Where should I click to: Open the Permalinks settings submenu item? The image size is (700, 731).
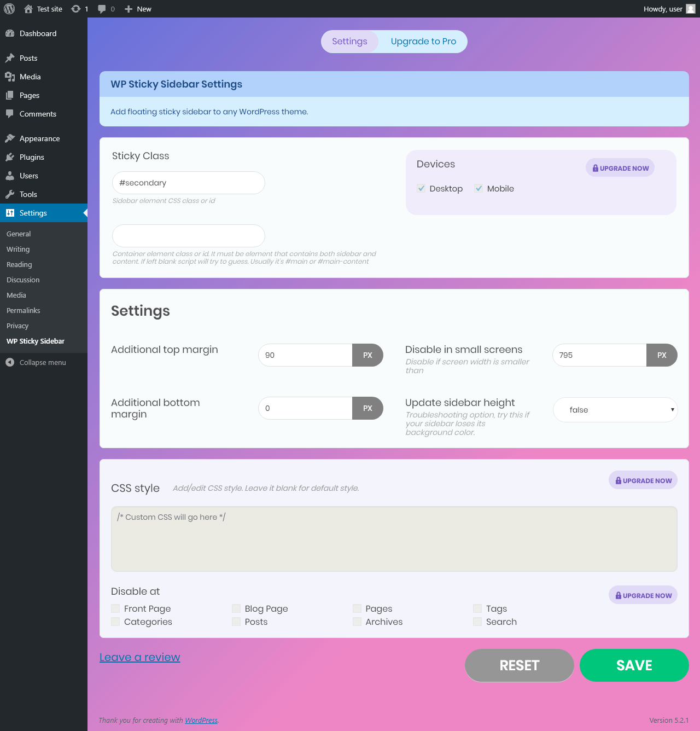click(24, 310)
